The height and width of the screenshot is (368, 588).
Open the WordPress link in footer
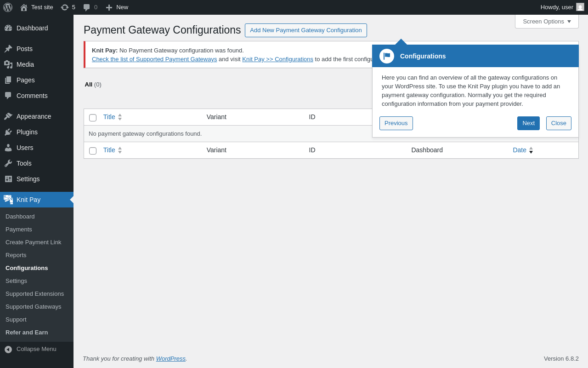click(x=170, y=359)
